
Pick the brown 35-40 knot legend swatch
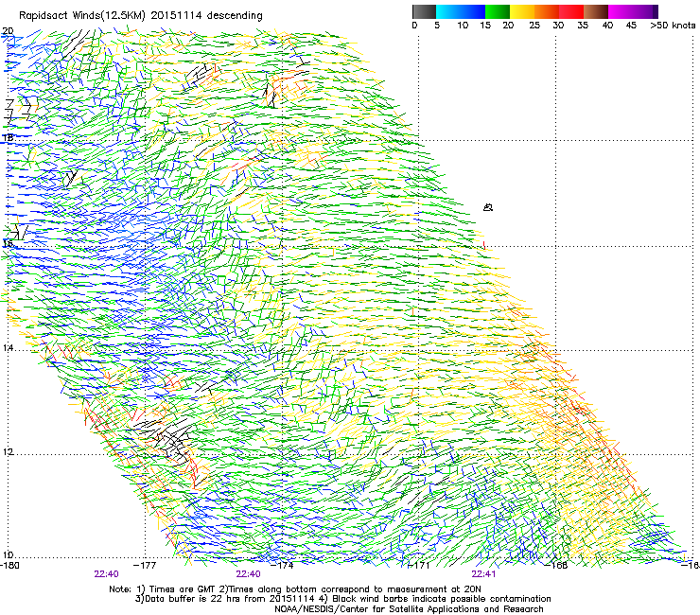click(x=596, y=11)
